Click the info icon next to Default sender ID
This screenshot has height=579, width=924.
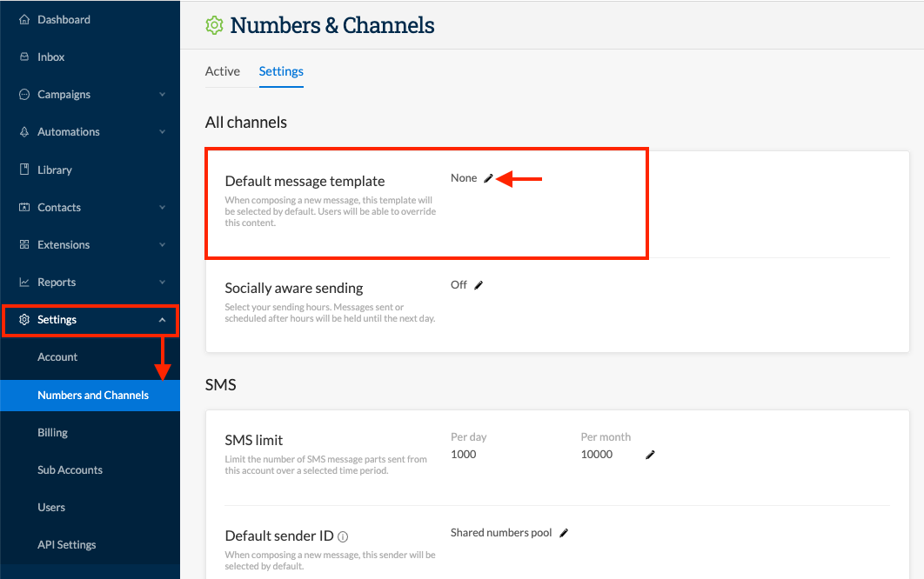343,536
